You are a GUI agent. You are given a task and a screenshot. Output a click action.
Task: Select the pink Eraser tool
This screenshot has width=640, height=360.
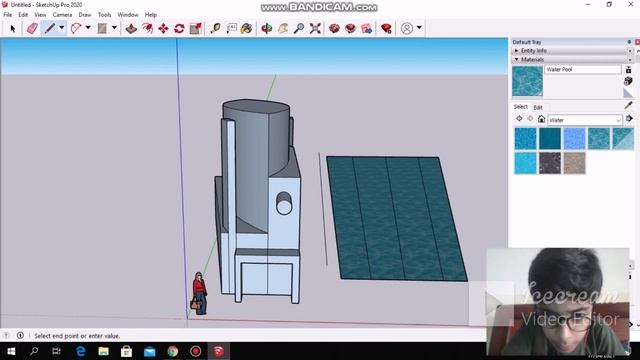[32, 28]
